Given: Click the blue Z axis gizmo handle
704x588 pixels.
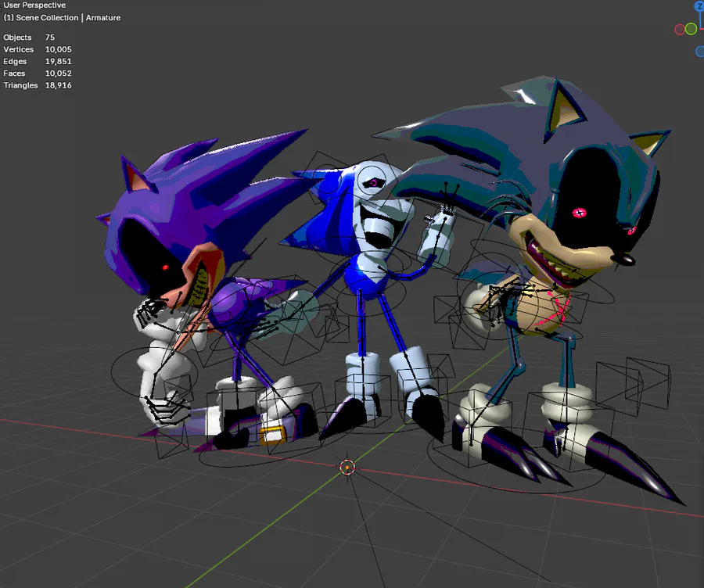Looking at the screenshot, I should [700, 5].
